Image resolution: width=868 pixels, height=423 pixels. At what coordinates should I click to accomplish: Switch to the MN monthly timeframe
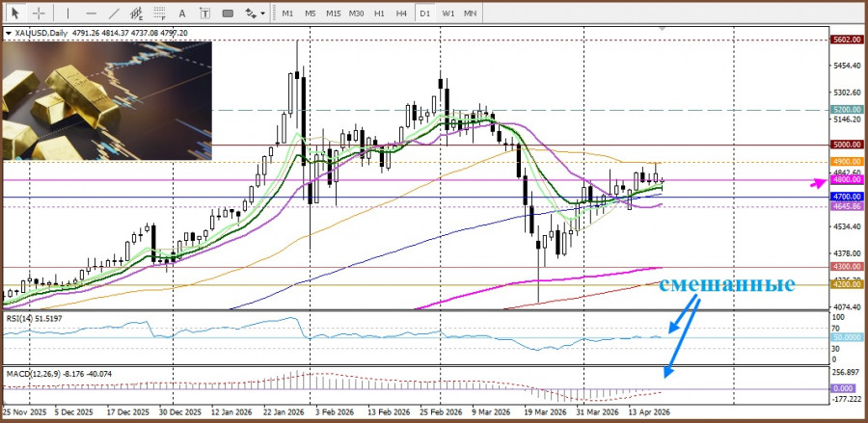pos(471,13)
